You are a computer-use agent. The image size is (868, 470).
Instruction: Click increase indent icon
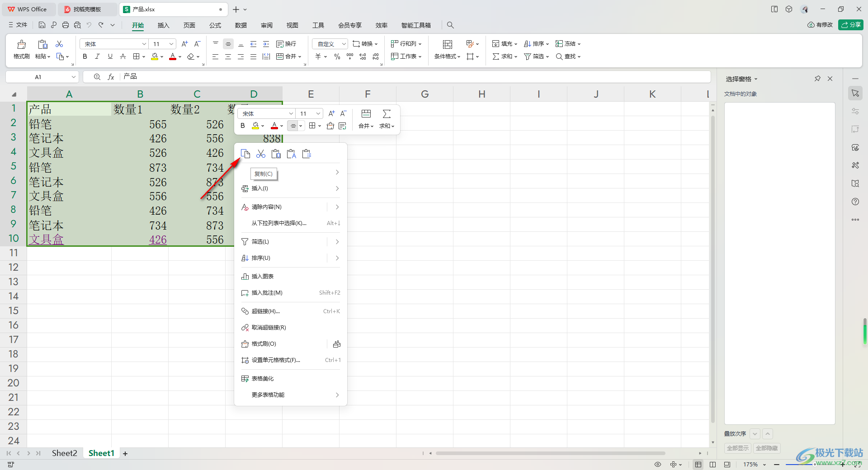click(266, 44)
